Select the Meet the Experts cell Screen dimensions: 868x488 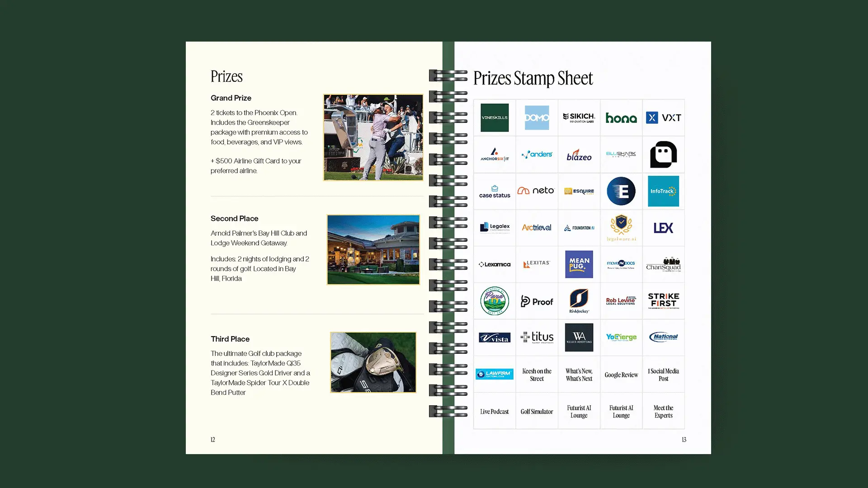[663, 412]
